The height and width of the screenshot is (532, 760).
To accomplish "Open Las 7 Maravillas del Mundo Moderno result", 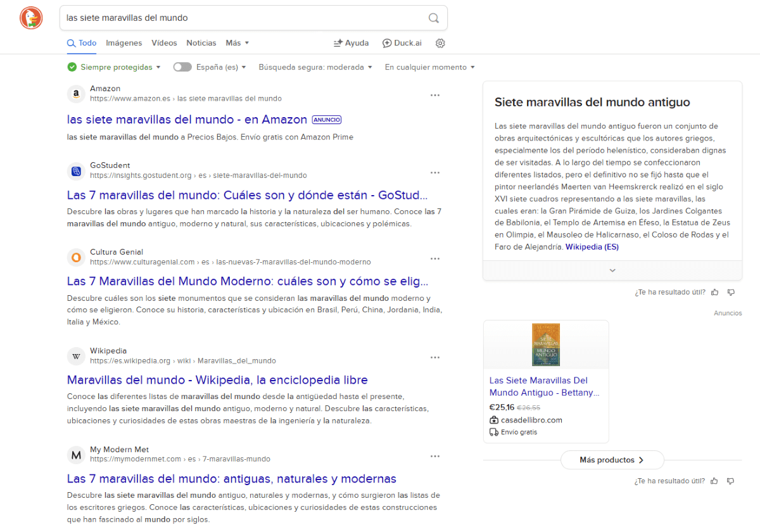I will [x=248, y=281].
